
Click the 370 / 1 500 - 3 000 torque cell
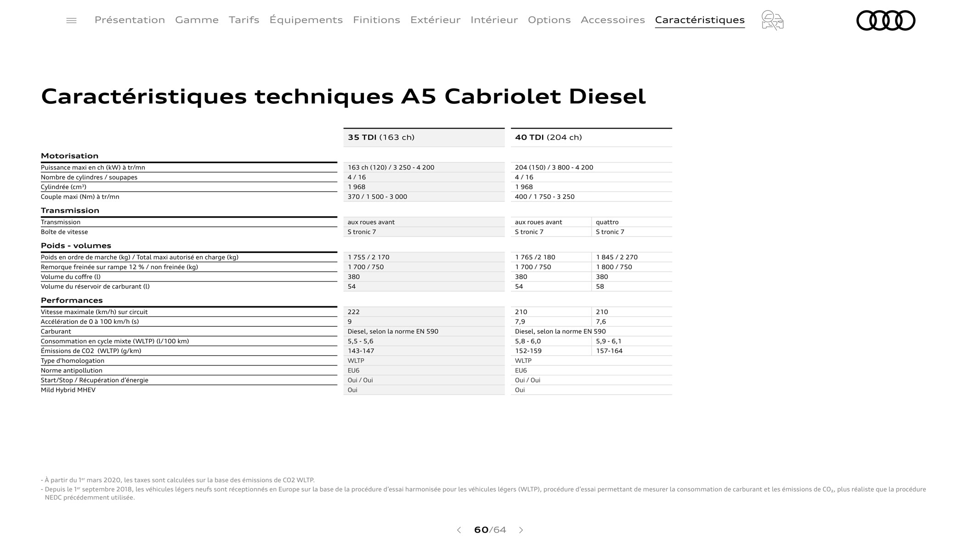pos(424,197)
